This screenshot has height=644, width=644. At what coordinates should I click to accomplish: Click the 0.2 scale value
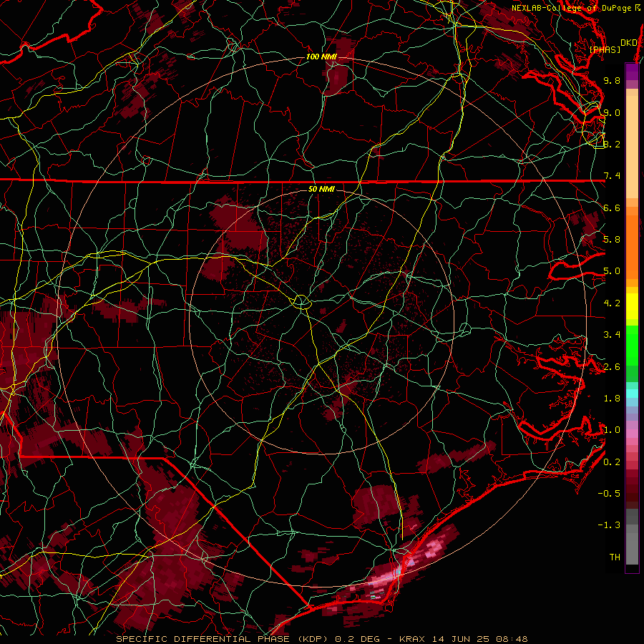coord(612,462)
